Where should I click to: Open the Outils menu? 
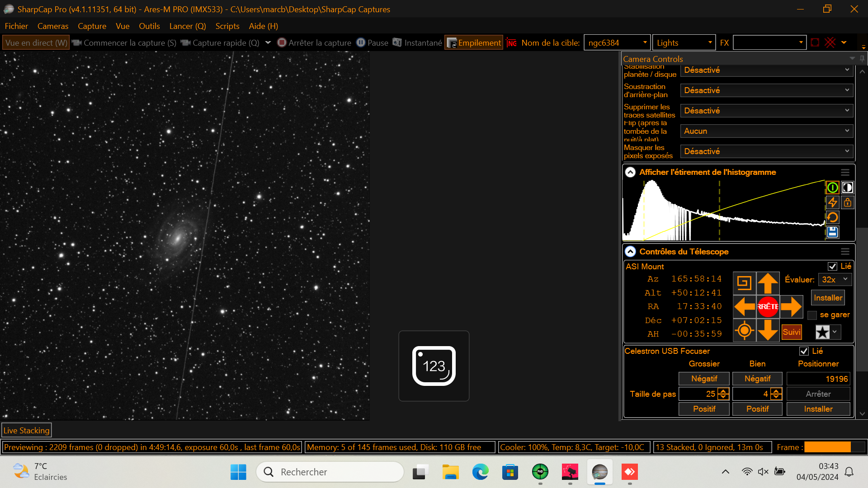tap(149, 26)
